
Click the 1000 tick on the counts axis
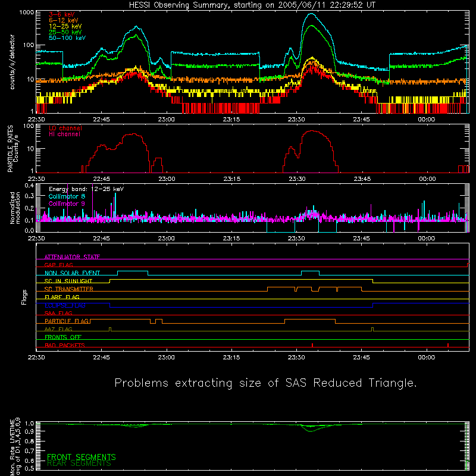coord(27,12)
